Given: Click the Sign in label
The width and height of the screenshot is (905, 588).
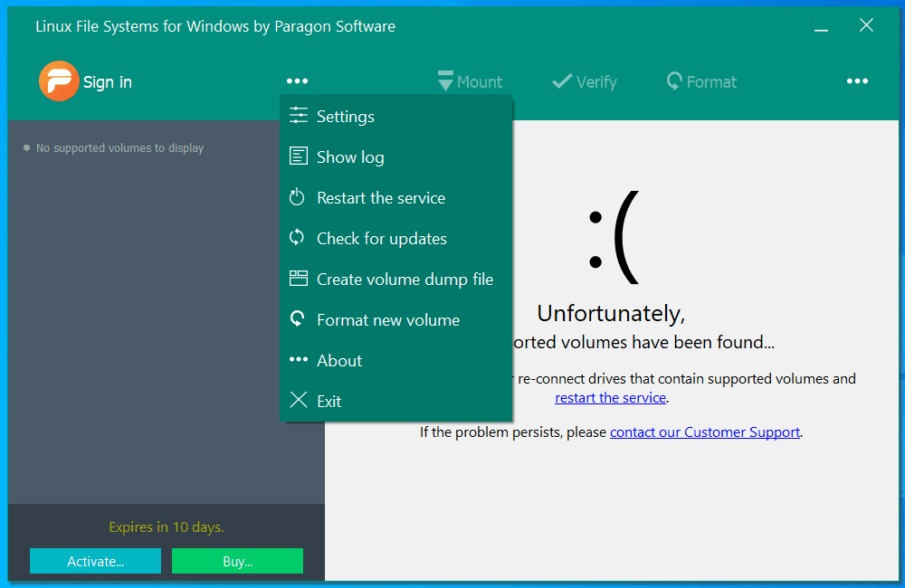Looking at the screenshot, I should (x=108, y=82).
